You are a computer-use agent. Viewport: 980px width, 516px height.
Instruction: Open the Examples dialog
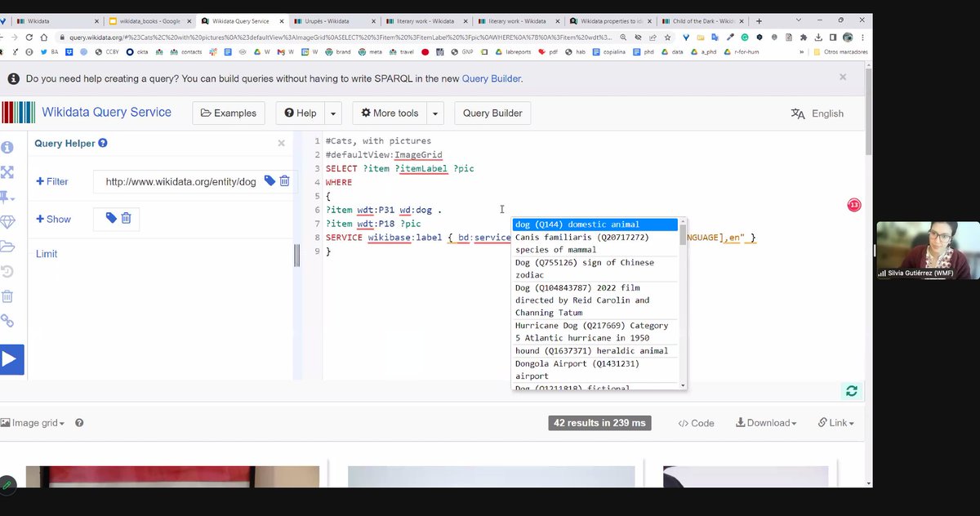[229, 113]
